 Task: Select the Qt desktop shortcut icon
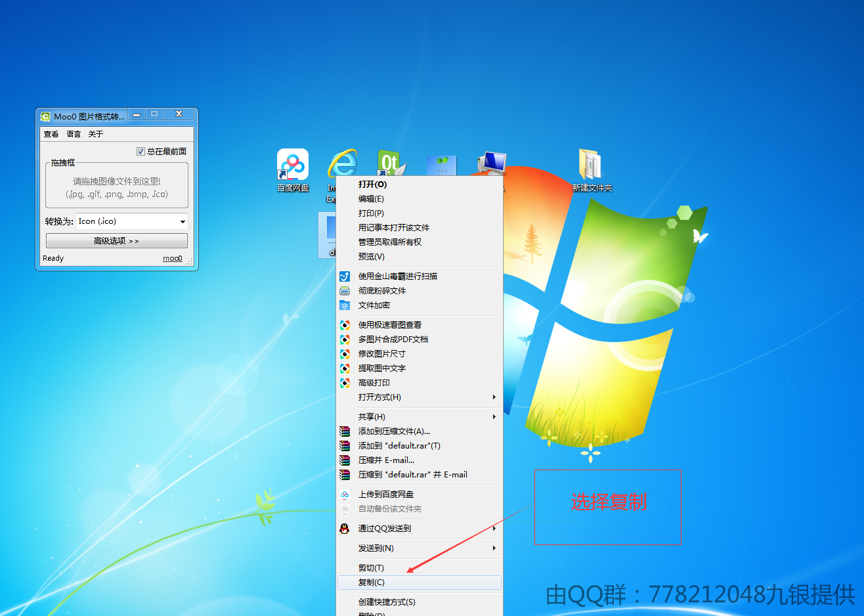[x=391, y=163]
